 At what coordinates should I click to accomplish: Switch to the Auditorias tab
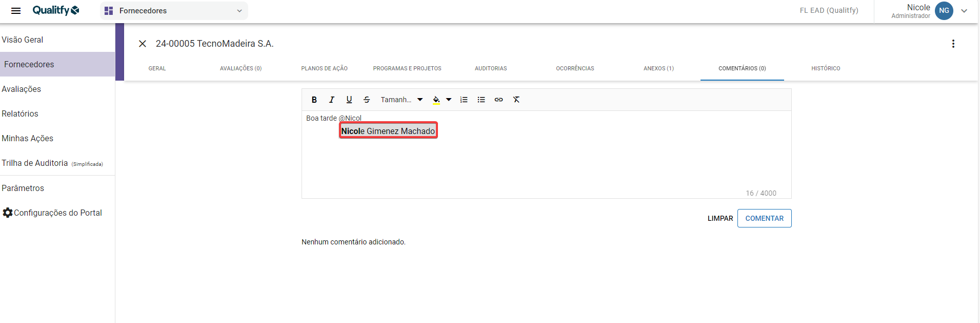[x=491, y=68]
